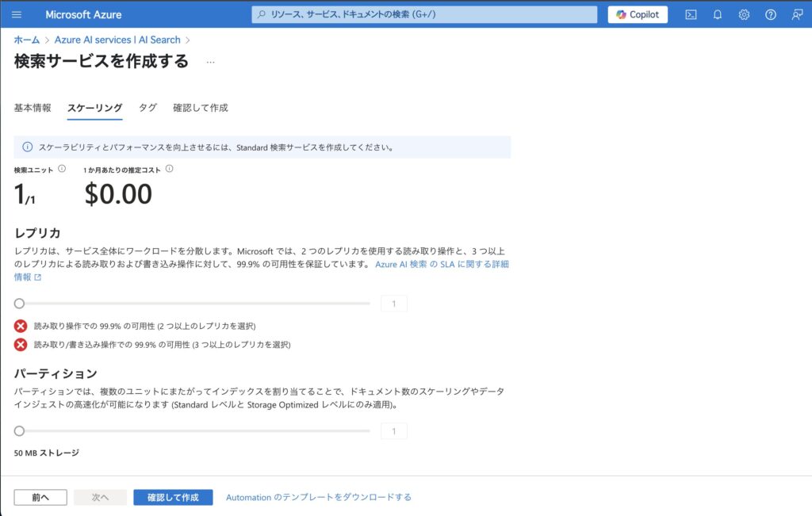
Task: Open the more options ellipsis beside title
Action: tap(210, 62)
